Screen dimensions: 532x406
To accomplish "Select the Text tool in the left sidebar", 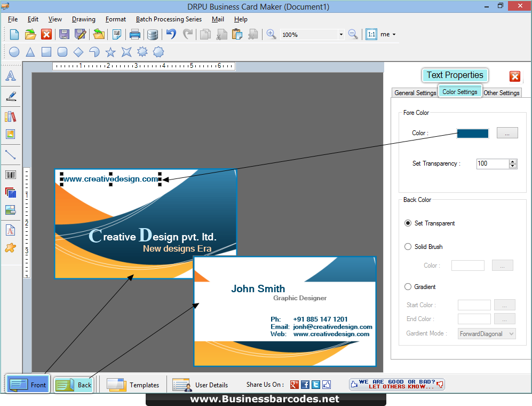I will (x=11, y=76).
